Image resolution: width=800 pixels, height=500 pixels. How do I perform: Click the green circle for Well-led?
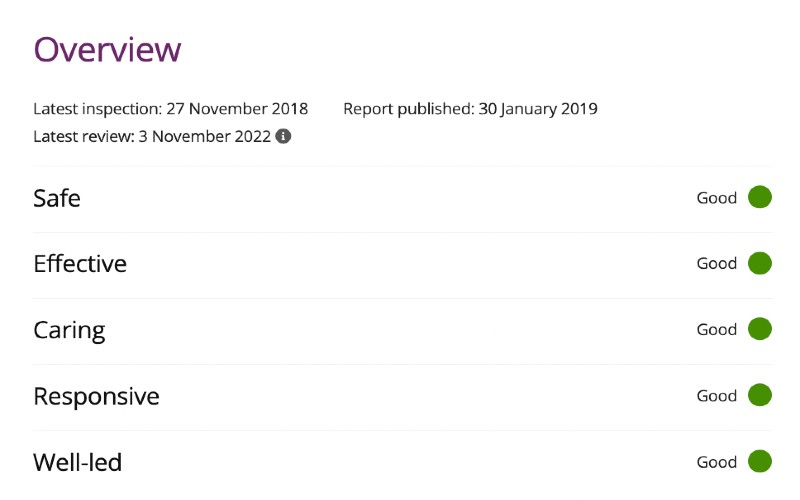(760, 461)
